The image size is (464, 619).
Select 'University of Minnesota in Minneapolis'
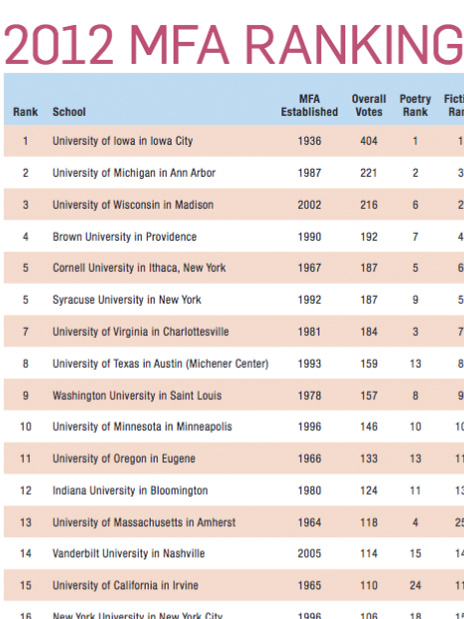tap(142, 427)
